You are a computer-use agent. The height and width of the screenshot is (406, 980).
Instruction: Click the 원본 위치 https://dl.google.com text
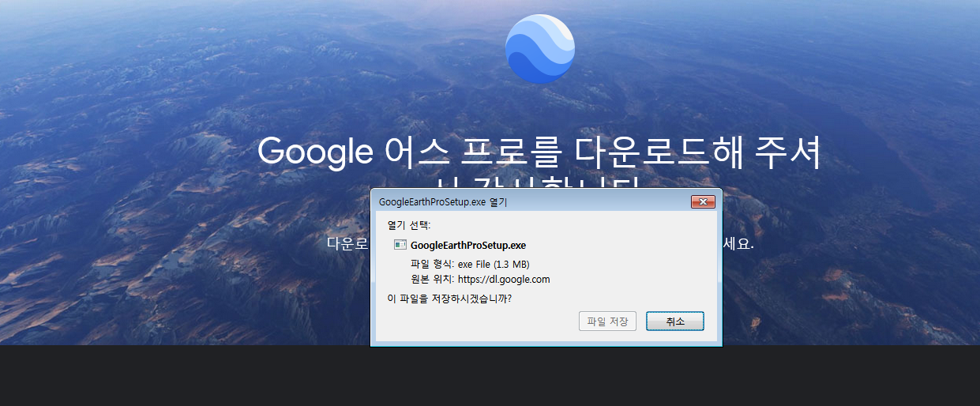coord(480,279)
